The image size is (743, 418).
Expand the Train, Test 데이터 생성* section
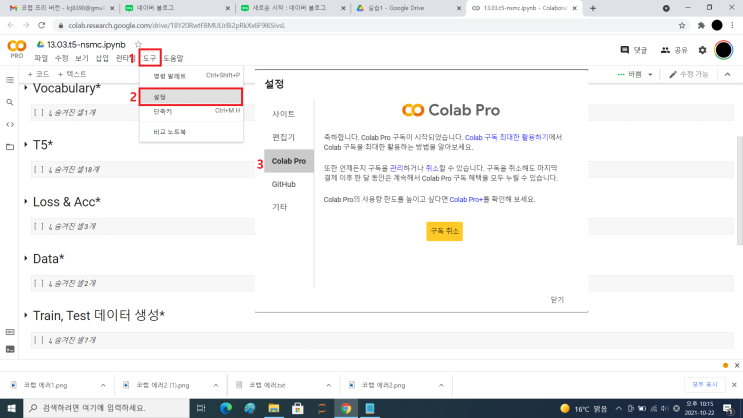pos(26,315)
